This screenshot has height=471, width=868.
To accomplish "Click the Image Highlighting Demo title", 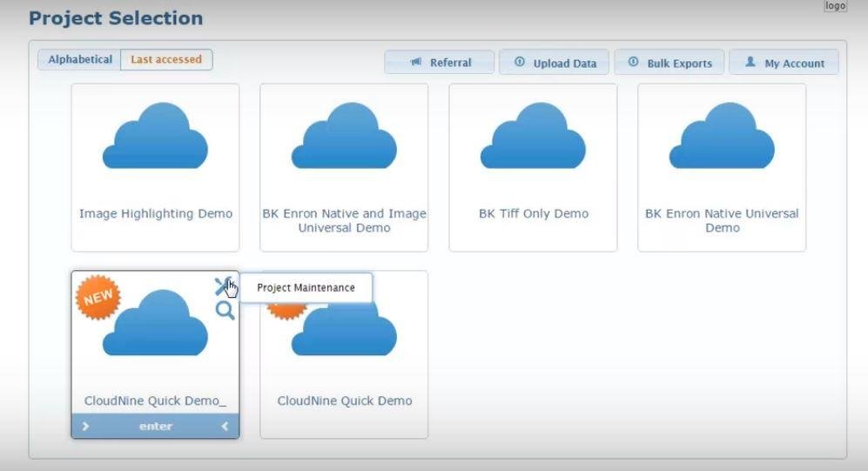I will tap(156, 213).
